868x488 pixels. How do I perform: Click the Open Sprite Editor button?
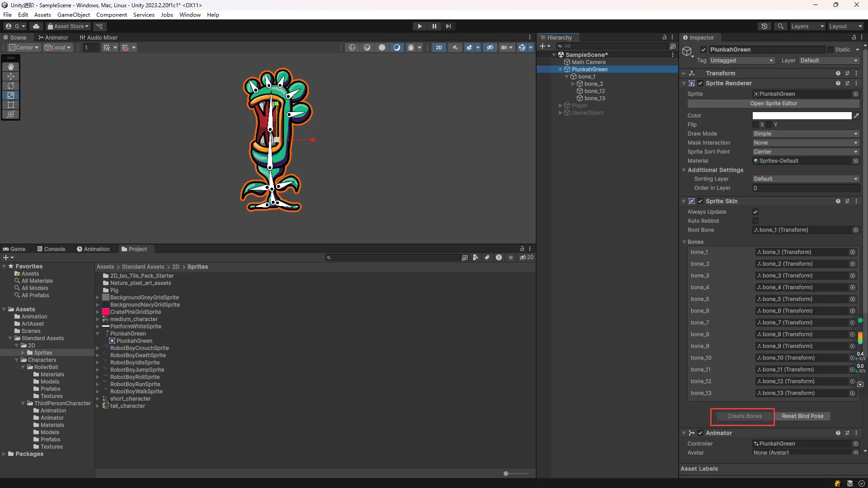coord(773,103)
